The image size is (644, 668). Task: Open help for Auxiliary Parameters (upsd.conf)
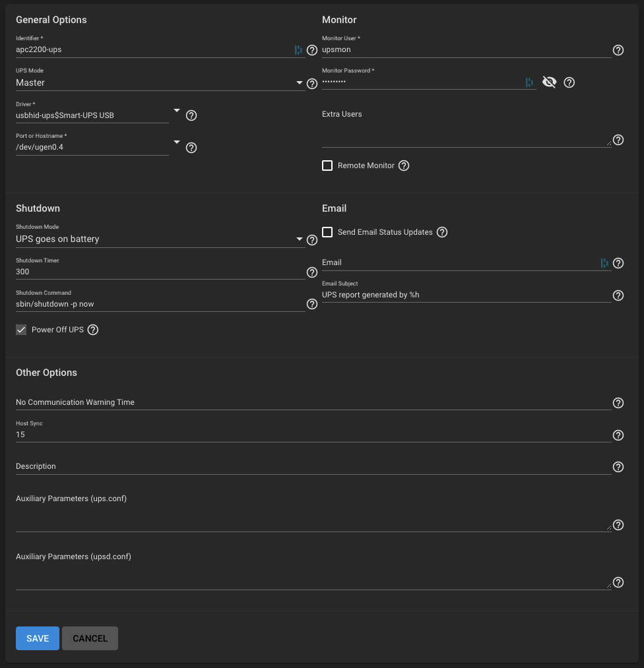(x=618, y=582)
